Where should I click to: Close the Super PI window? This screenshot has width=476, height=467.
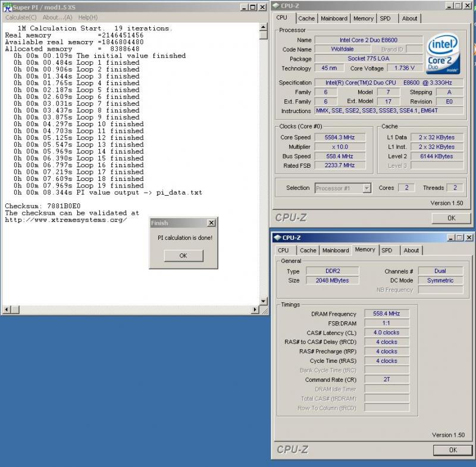pos(262,7)
